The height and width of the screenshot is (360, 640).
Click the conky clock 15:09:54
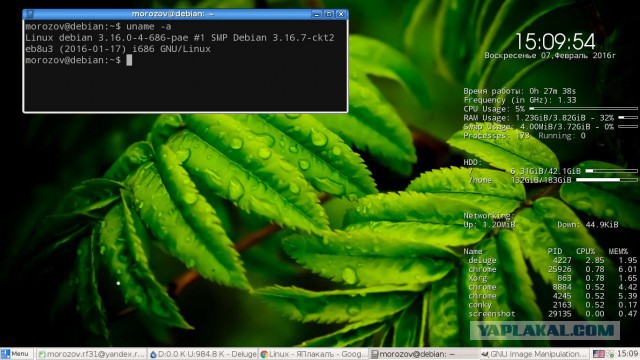pyautogui.click(x=556, y=42)
